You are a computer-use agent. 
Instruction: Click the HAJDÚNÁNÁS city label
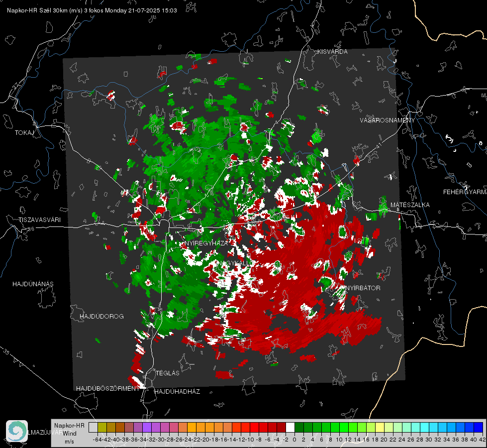coord(33,284)
